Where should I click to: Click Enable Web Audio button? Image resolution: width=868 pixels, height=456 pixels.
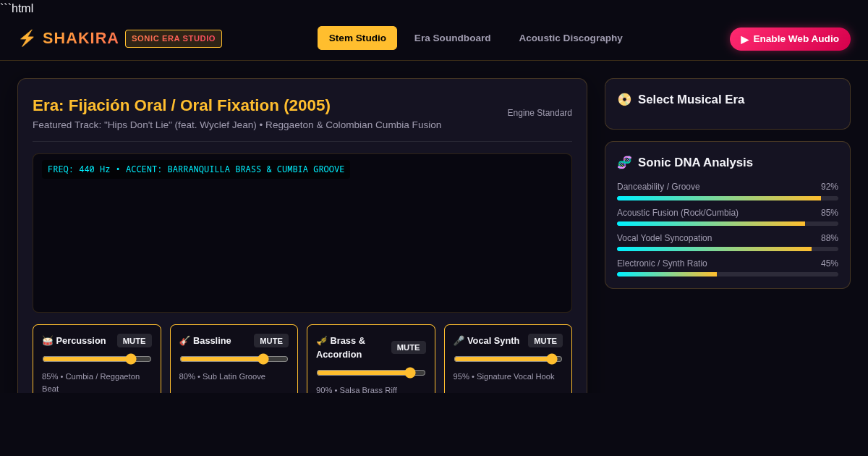point(790,39)
